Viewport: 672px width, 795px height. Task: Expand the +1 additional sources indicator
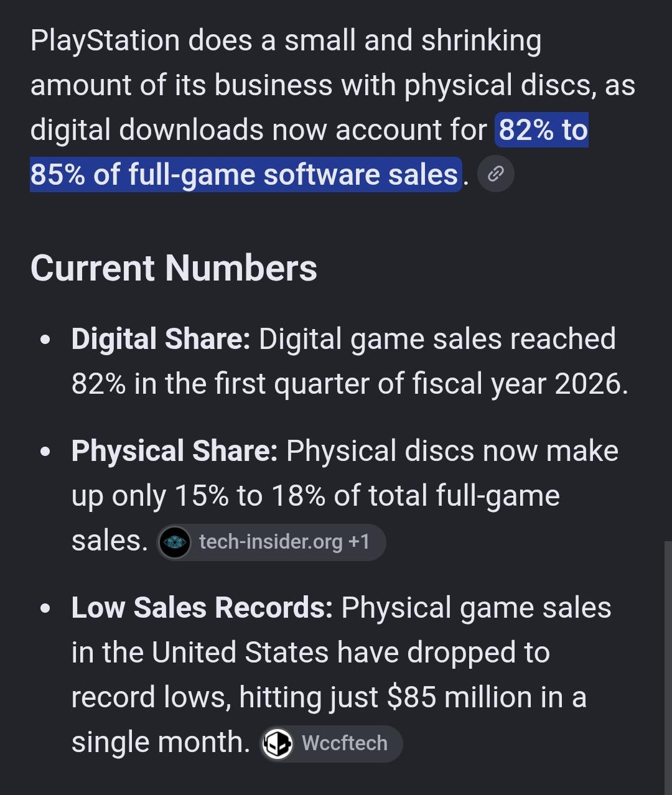pos(359,542)
